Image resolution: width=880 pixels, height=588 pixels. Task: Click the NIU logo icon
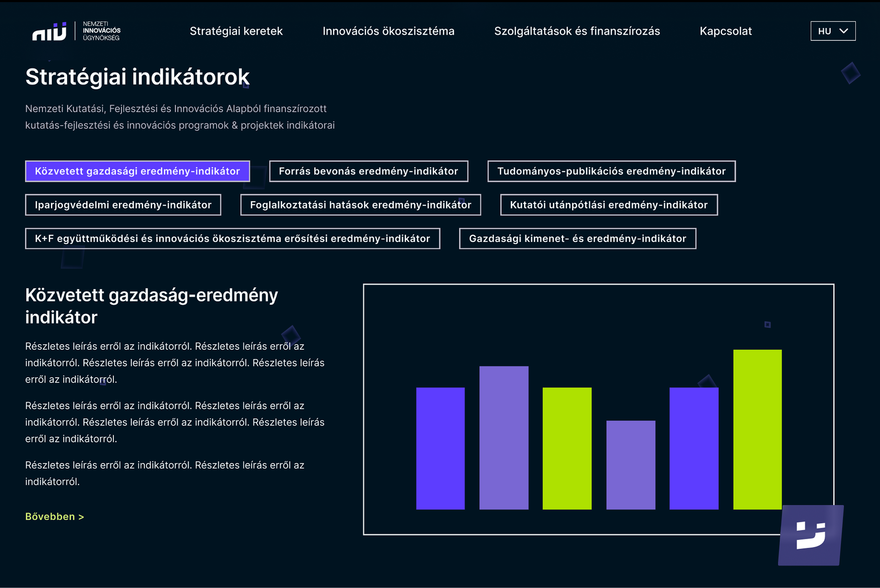(x=49, y=31)
